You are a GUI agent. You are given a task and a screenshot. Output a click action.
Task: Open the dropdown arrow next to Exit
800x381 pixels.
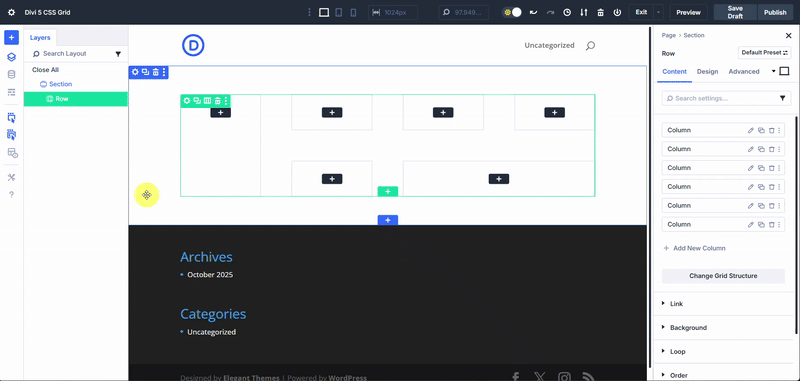coord(659,12)
